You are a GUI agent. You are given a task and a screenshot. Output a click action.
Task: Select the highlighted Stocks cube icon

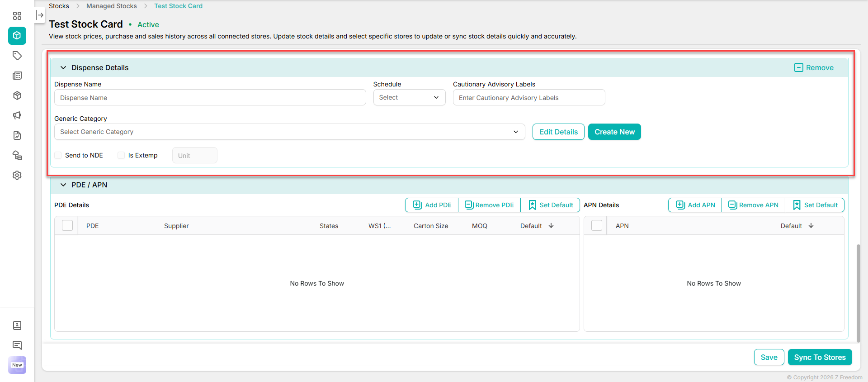click(17, 36)
